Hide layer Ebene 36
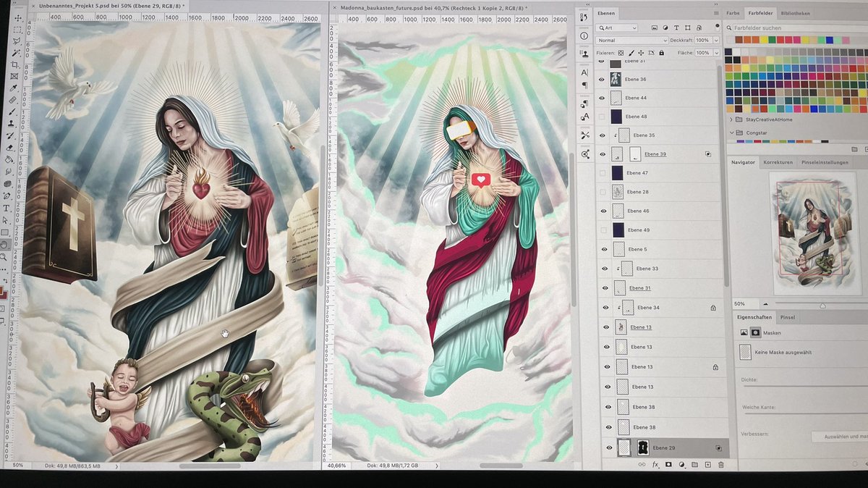 pyautogui.click(x=602, y=80)
